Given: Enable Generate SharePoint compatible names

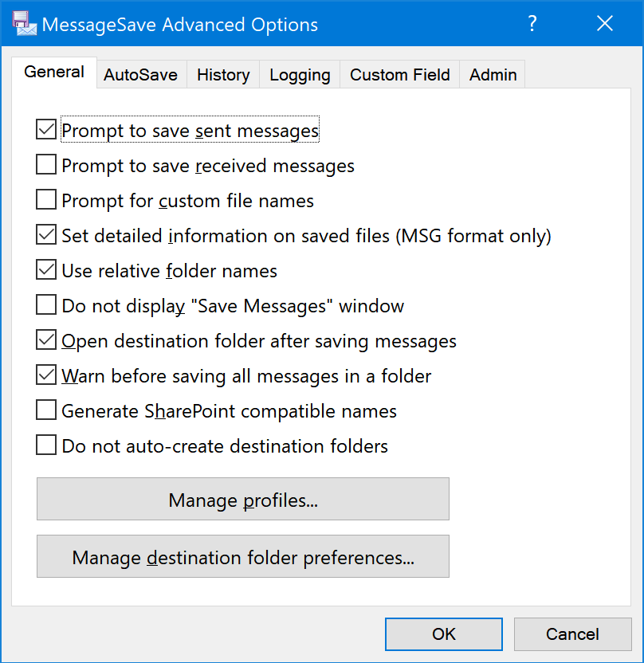Looking at the screenshot, I should pyautogui.click(x=46, y=410).
